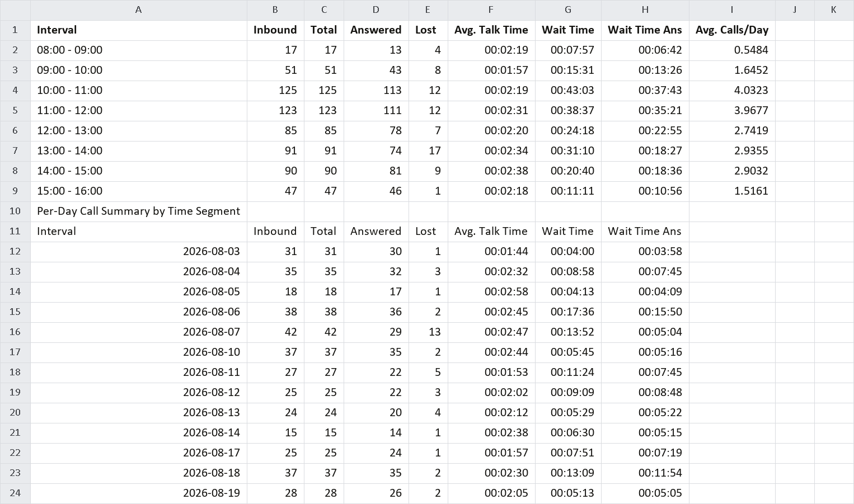This screenshot has height=504, width=854.
Task: Click the 15:00 - 16:00 interval cell
Action: point(139,191)
